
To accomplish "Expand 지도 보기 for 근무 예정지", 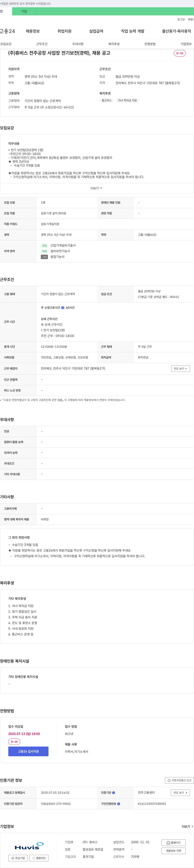I will (x=180, y=369).
